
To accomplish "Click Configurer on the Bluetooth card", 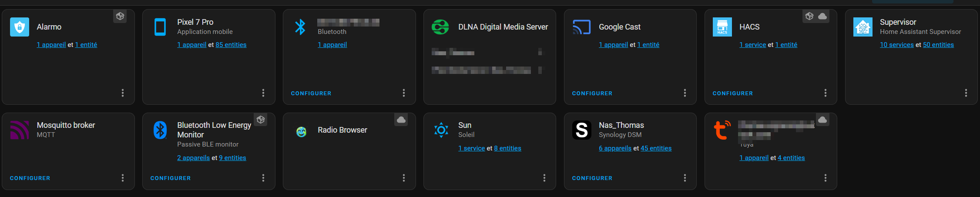I will [x=311, y=93].
